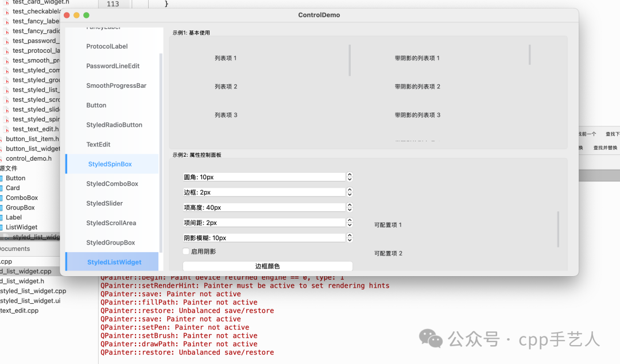Switch to the StyledListWidget demo
Image resolution: width=620 pixels, height=364 pixels.
[x=113, y=261]
